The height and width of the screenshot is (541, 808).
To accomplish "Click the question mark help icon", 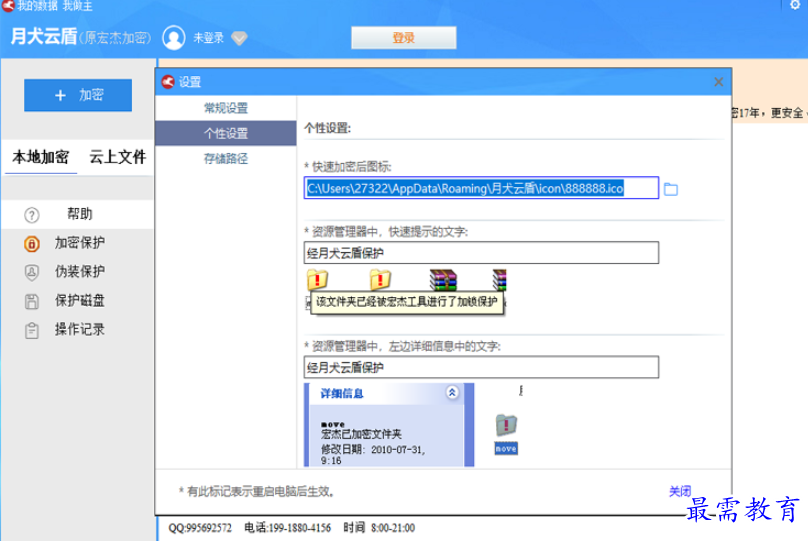I will [32, 215].
